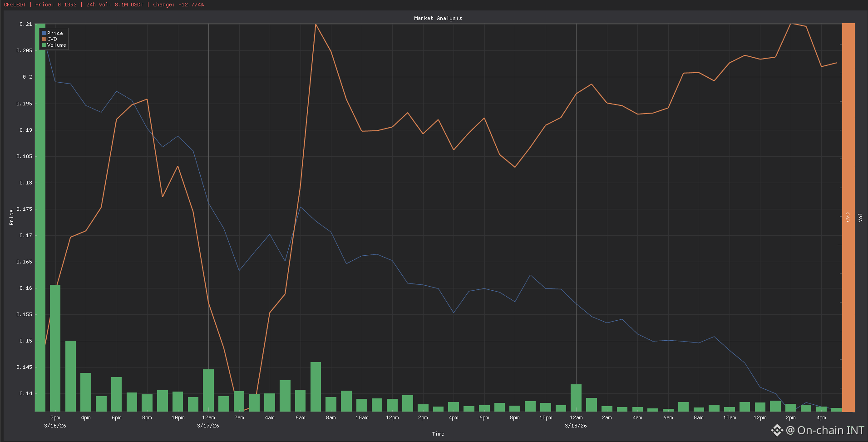Screen dimensions: 868x442
Task: Click the orange CVD legend swatch
Action: click(44, 39)
